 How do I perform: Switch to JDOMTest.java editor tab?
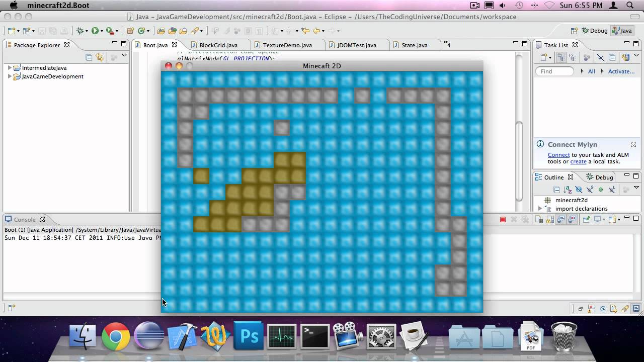356,45
